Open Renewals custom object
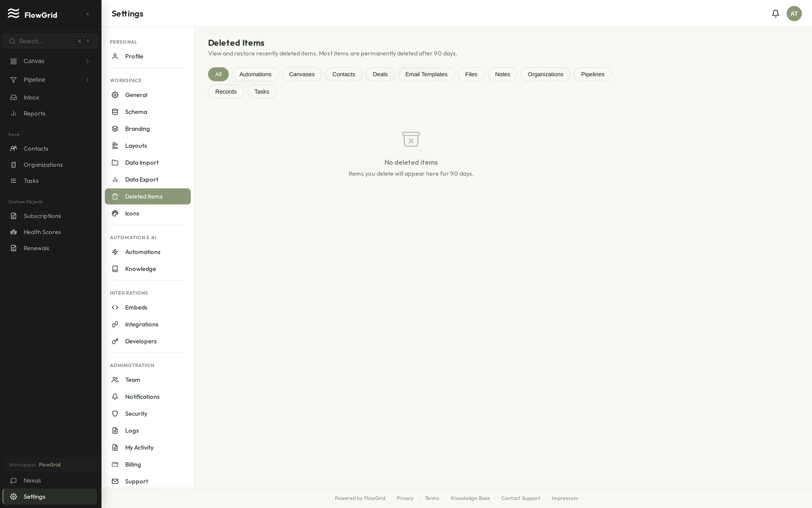This screenshot has height=508, width=812. pos(50,248)
